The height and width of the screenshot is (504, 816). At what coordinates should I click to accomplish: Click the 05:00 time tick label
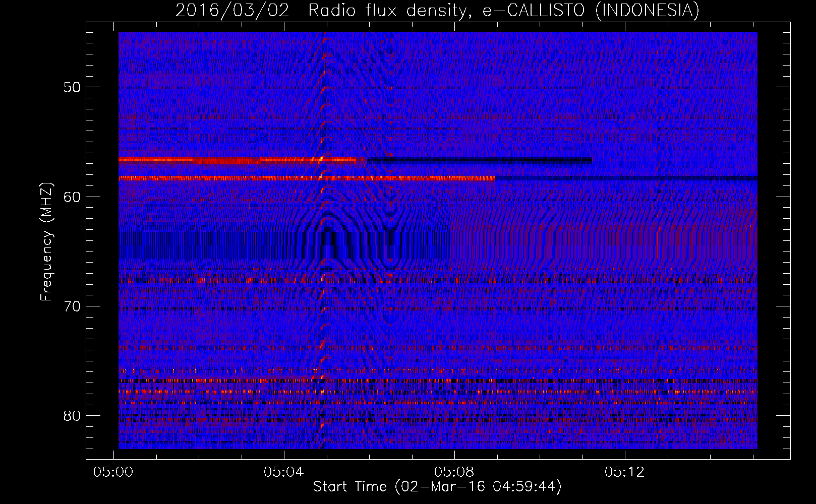113,472
